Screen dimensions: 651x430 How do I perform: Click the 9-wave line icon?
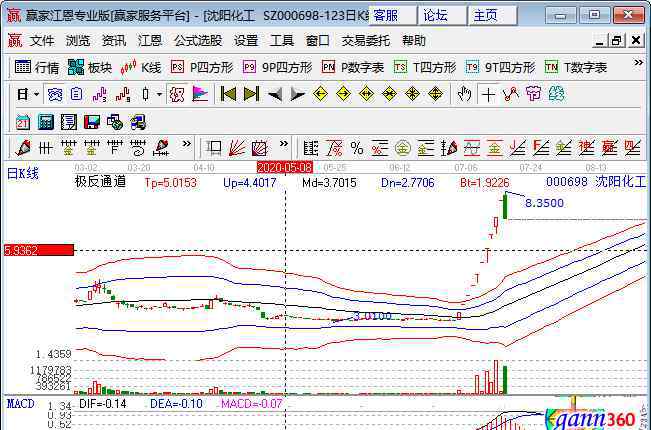pyautogui.click(x=122, y=95)
